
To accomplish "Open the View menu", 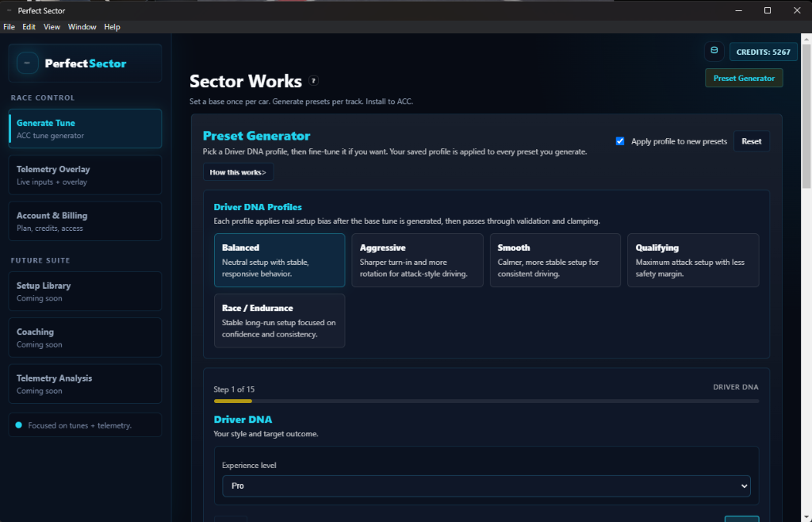I will tap(52, 27).
